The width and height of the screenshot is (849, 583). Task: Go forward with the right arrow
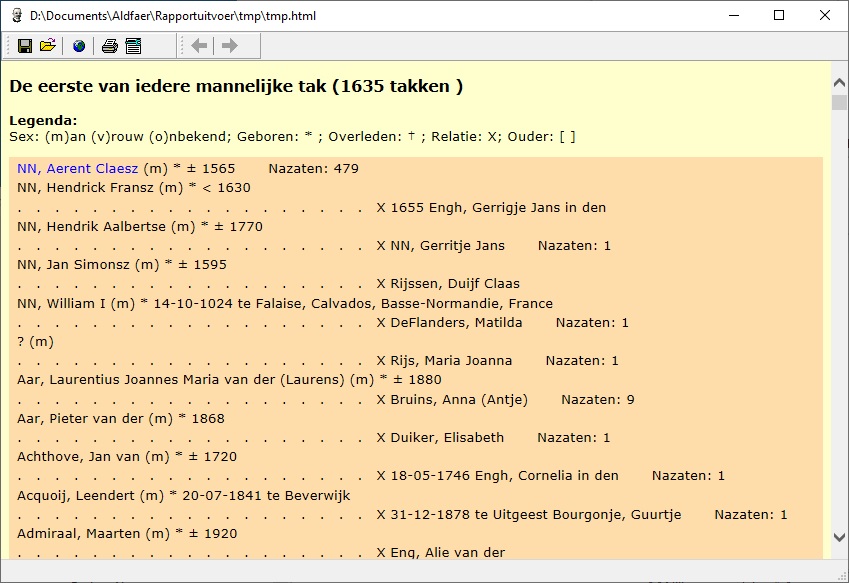pyautogui.click(x=229, y=46)
